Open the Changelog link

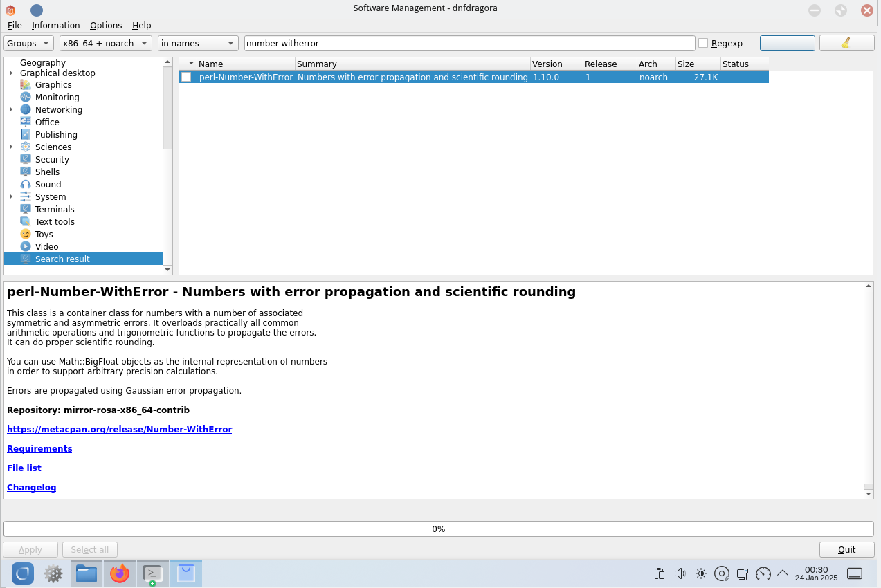32,487
